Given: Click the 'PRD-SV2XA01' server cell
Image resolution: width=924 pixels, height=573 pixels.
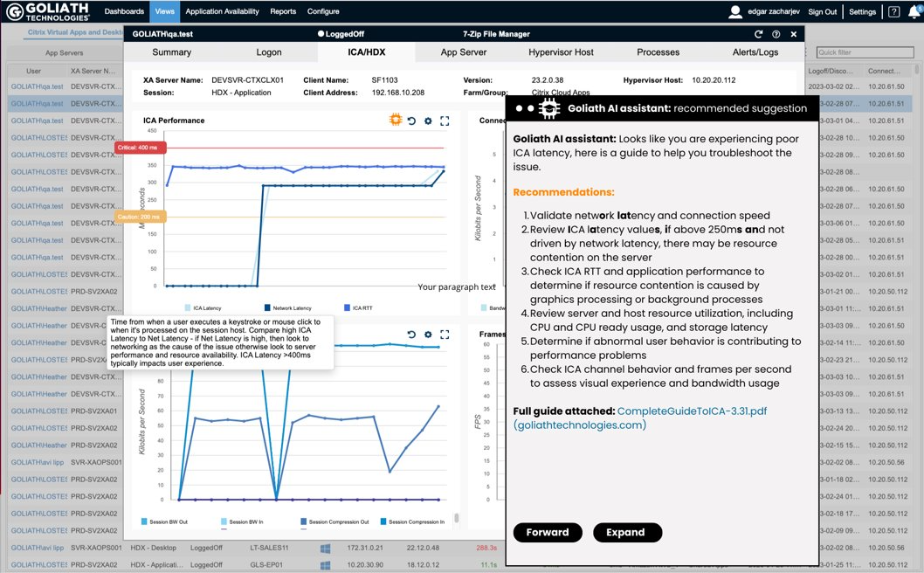Looking at the screenshot, I should click(x=93, y=411).
